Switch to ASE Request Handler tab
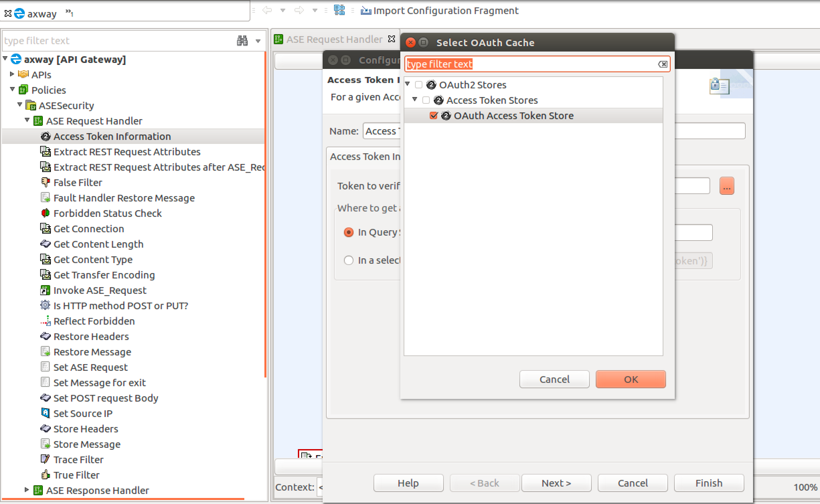The image size is (820, 504). pyautogui.click(x=333, y=39)
